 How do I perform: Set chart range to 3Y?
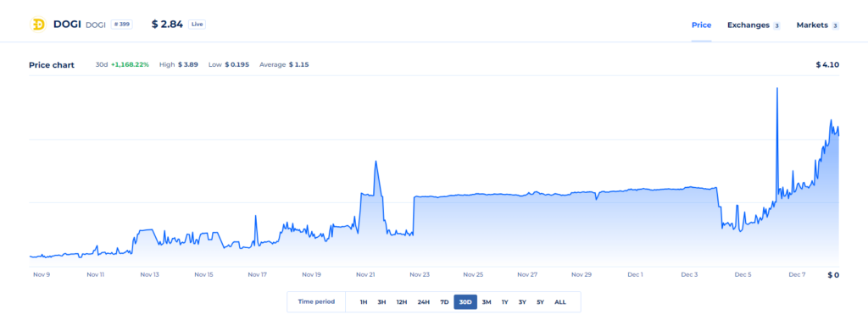522,301
